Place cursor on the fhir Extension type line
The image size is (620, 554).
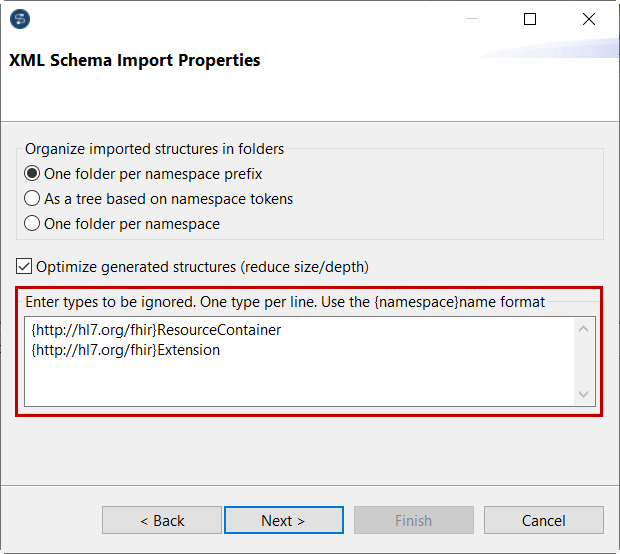(126, 351)
